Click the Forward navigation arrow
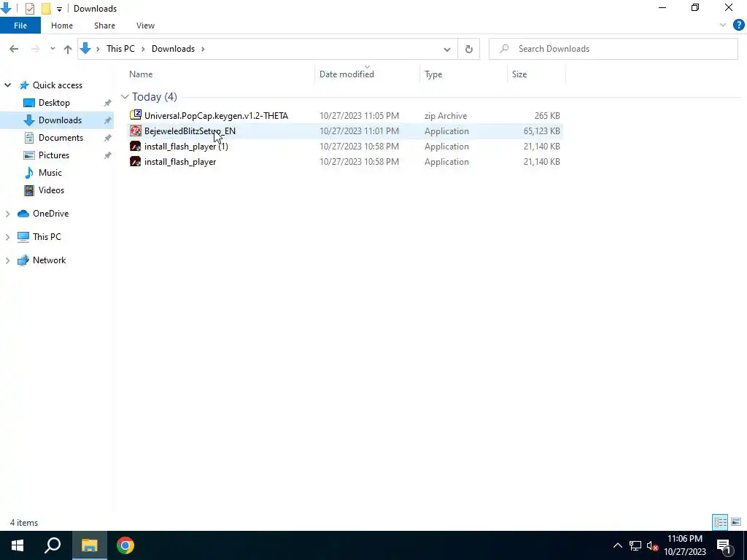Screen dimensions: 747x560 pos(35,49)
